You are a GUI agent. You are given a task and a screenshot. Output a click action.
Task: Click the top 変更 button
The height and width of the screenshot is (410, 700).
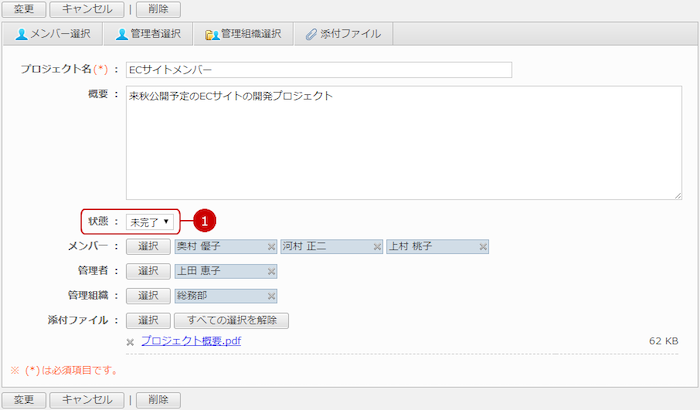pyautogui.click(x=24, y=9)
